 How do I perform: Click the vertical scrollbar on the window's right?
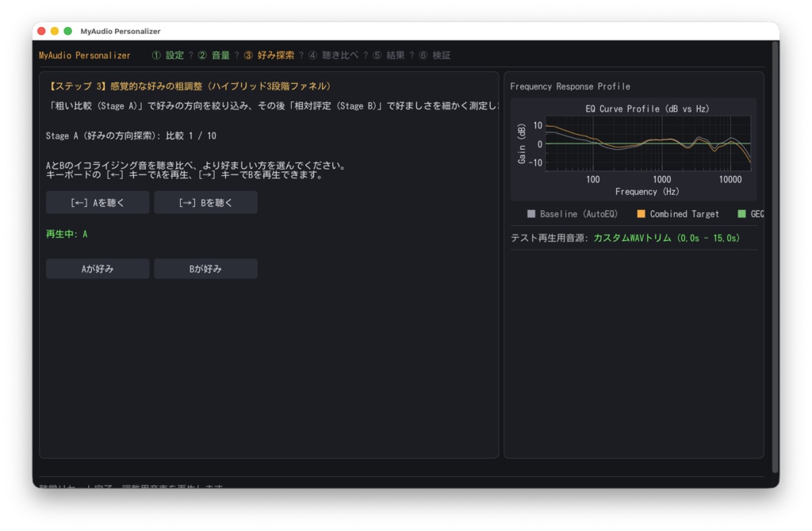click(776, 258)
